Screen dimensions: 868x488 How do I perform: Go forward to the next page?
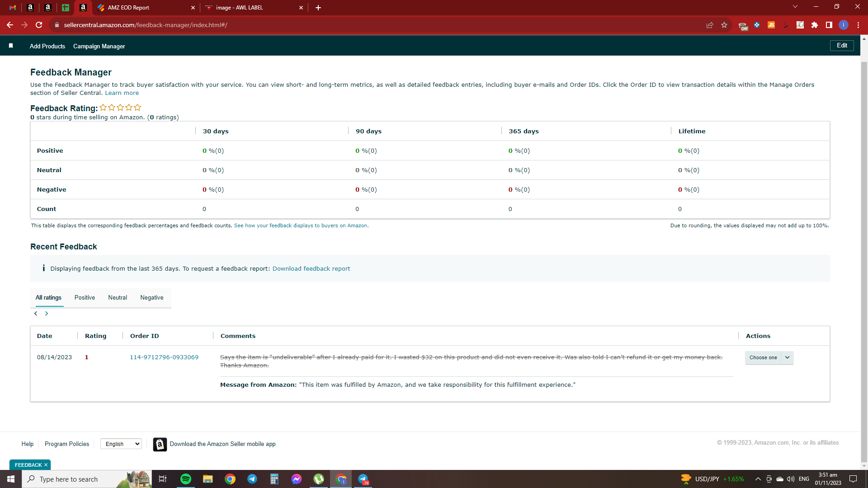(x=24, y=25)
